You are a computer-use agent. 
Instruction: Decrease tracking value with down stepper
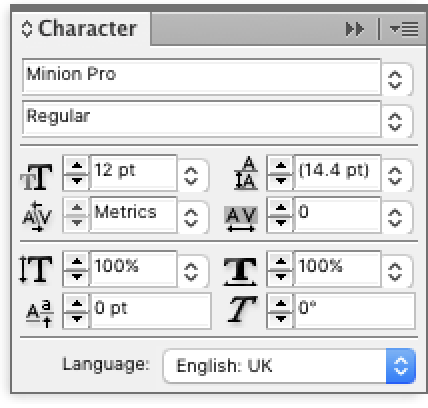pyautogui.click(x=281, y=223)
